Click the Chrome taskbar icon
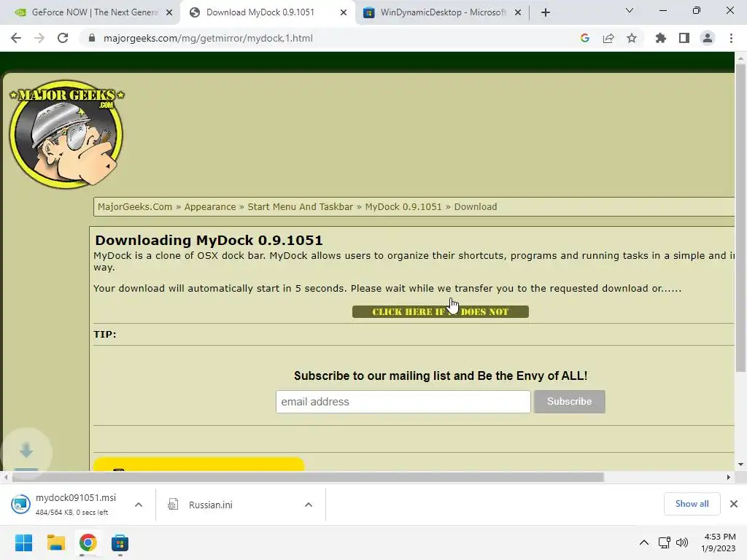 (x=88, y=542)
